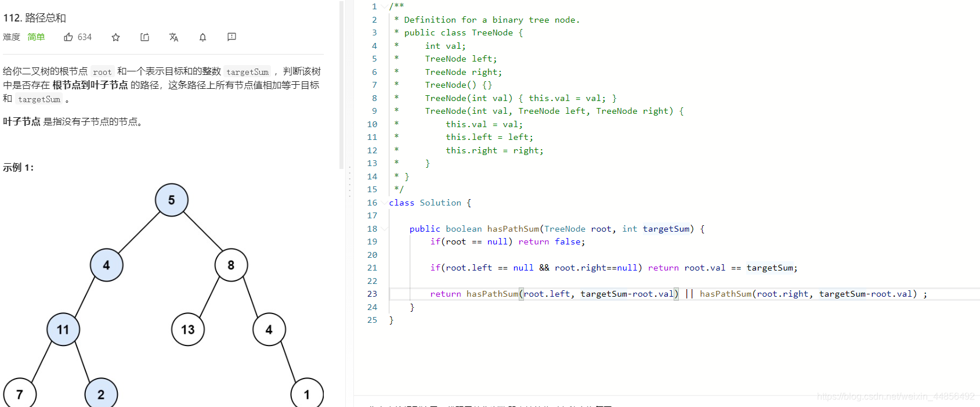Click the star favorite icon
This screenshot has width=980, height=407.
pos(116,37)
